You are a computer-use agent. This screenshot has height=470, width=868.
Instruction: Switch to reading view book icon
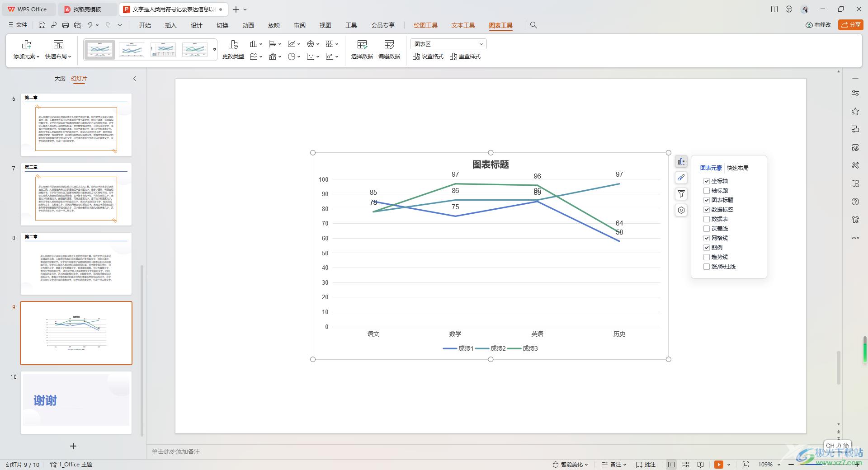point(700,464)
